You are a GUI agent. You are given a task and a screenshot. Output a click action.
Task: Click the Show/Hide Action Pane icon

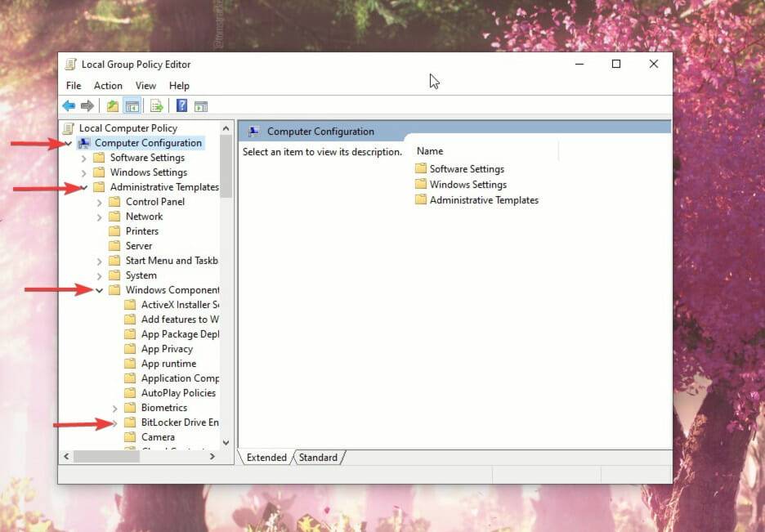pyautogui.click(x=200, y=105)
